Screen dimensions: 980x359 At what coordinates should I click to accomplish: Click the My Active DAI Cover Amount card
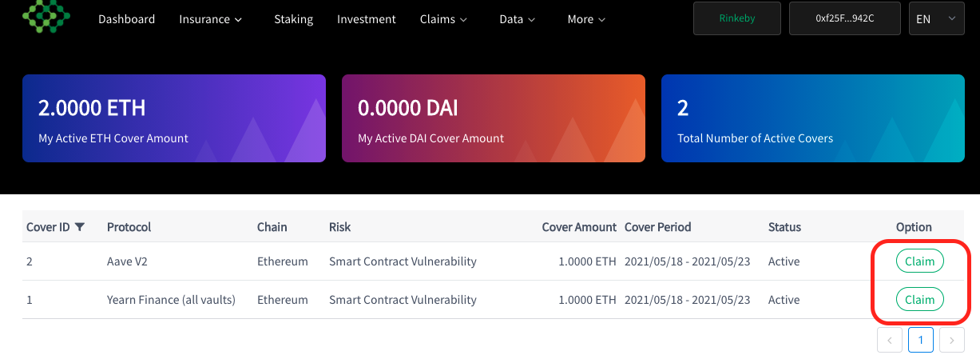pyautogui.click(x=494, y=118)
